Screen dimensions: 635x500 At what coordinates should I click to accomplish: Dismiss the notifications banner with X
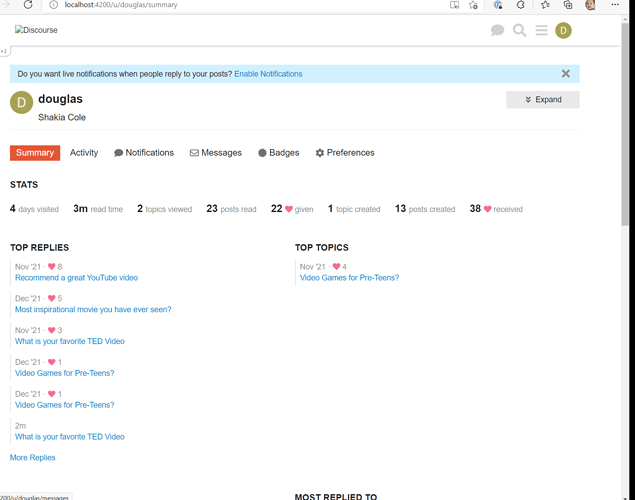click(x=566, y=74)
